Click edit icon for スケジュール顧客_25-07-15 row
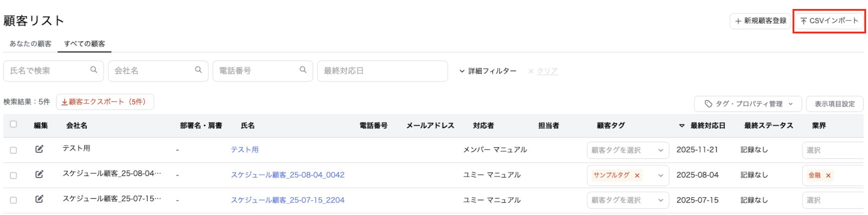The width and height of the screenshot is (868, 215). (x=39, y=199)
